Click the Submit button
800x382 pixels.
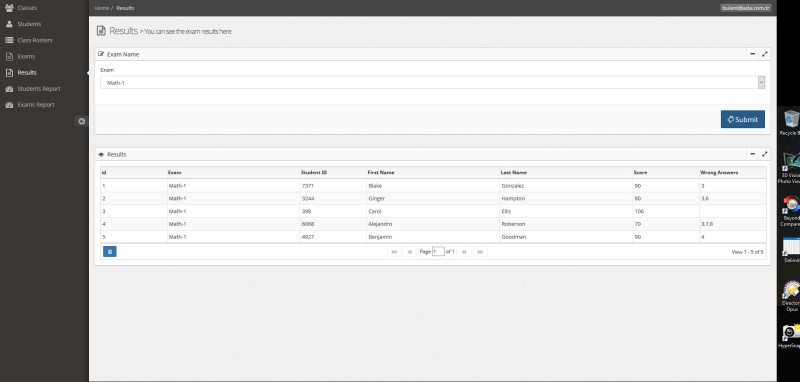point(742,119)
